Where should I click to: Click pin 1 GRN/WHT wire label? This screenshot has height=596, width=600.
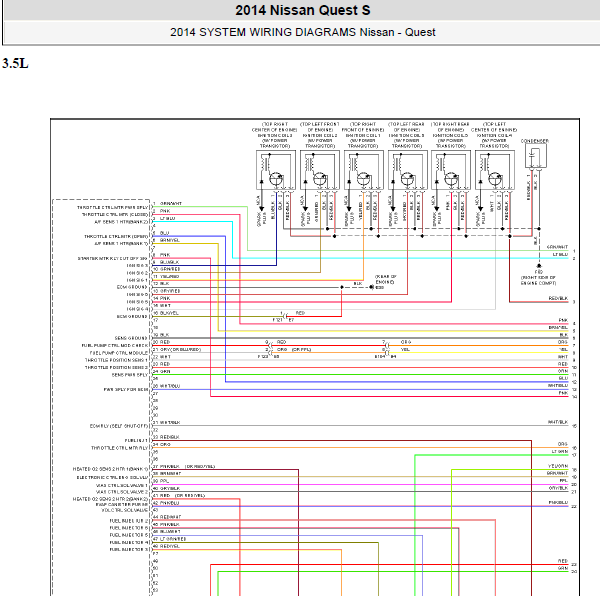[171, 204]
